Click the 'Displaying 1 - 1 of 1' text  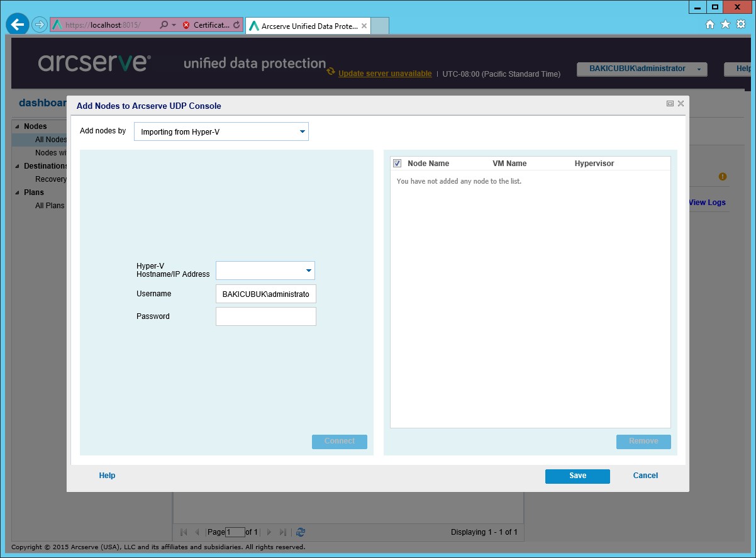click(x=484, y=532)
